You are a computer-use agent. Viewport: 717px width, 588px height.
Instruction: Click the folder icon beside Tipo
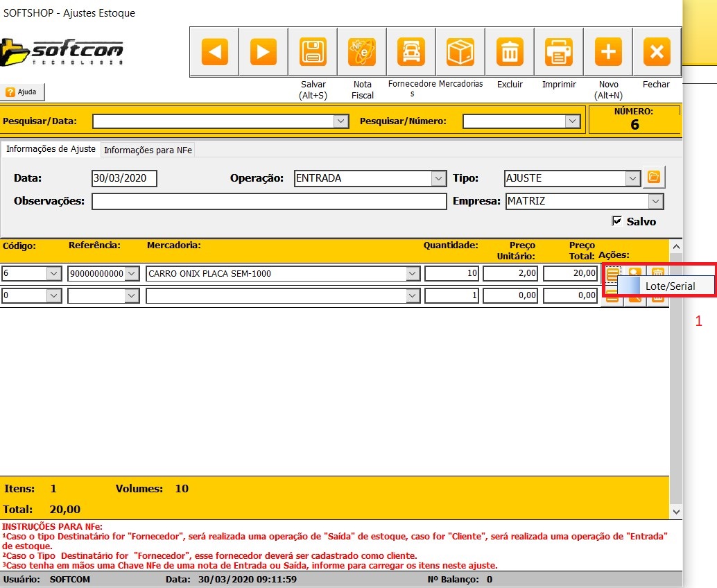[653, 178]
